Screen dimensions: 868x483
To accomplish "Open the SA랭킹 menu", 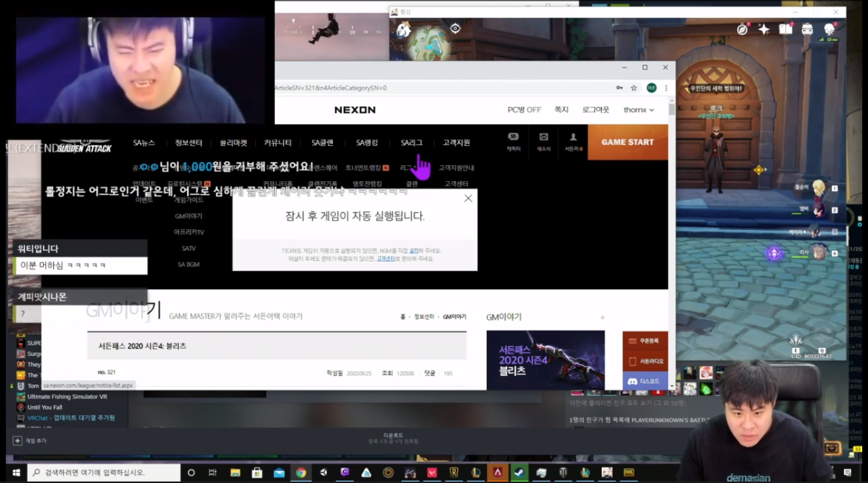I will click(x=367, y=143).
